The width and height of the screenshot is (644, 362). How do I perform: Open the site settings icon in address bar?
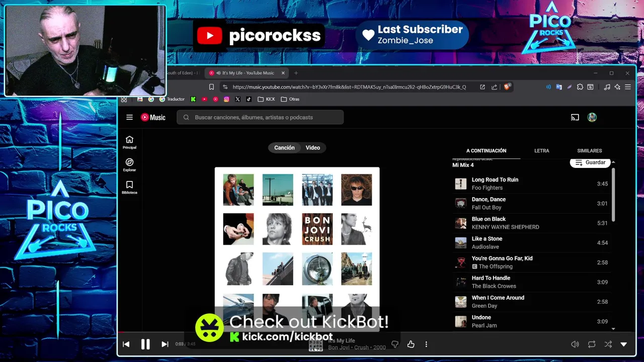coord(225,87)
